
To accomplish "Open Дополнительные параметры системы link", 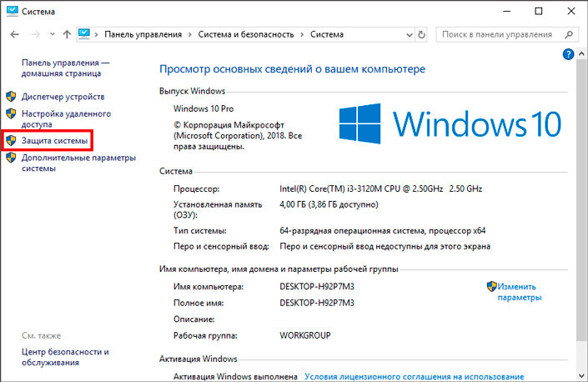I will tap(78, 163).
